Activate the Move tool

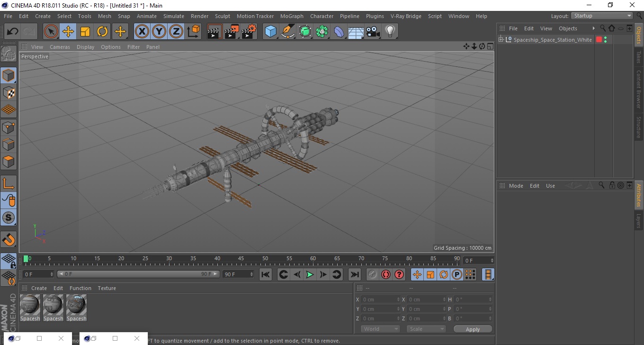68,32
